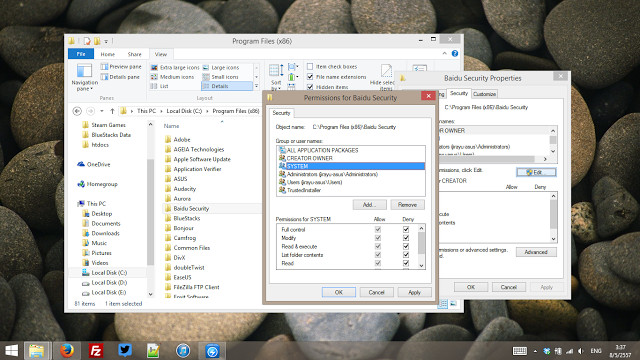Select the View ribbon tab

click(161, 54)
